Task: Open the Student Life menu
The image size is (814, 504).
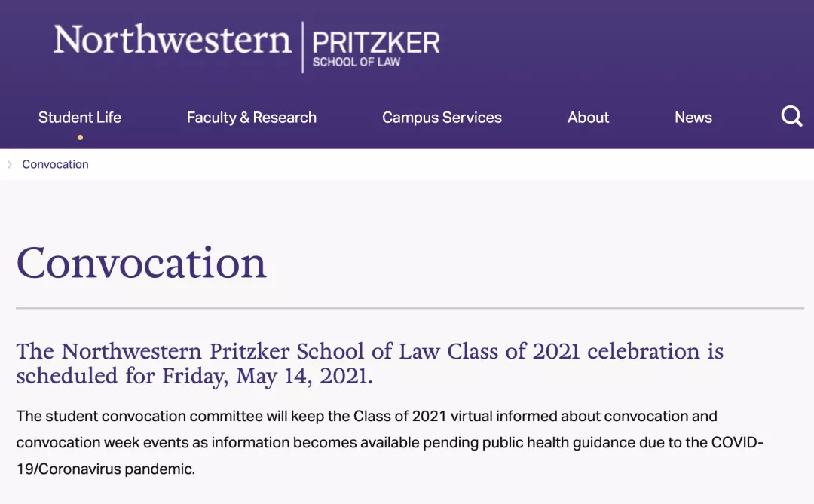Action: [x=80, y=118]
